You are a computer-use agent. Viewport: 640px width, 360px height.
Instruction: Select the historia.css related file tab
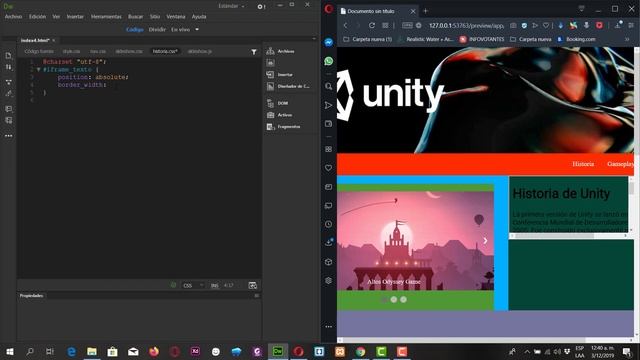165,51
